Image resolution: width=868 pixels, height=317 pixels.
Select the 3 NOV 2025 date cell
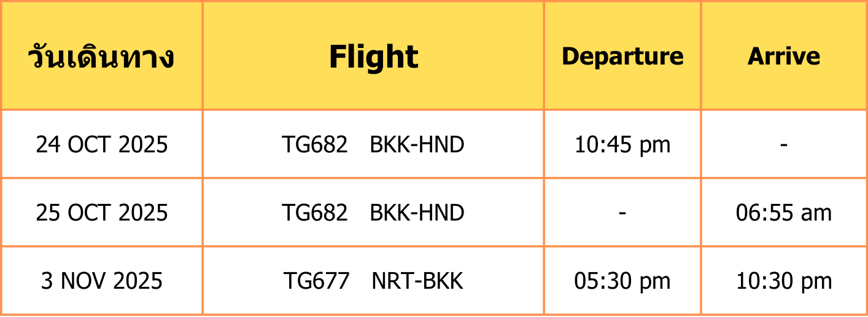(x=102, y=281)
